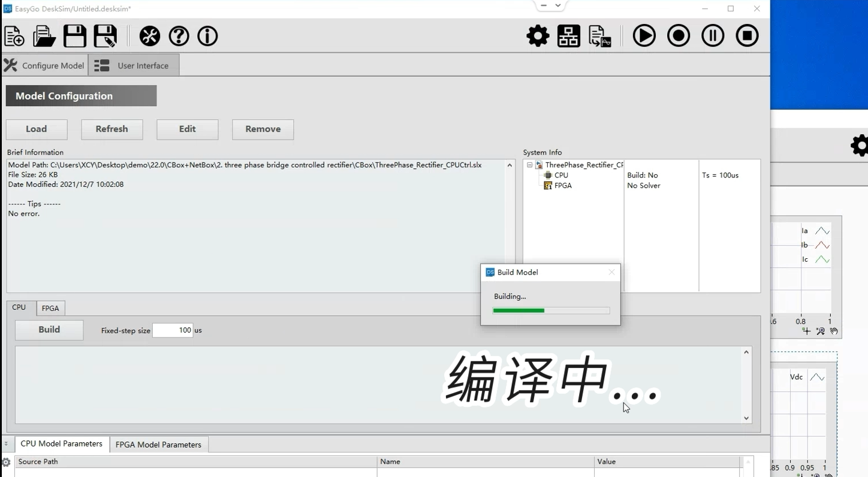
Task: Open the FPGA Model Parameters tab
Action: point(158,445)
